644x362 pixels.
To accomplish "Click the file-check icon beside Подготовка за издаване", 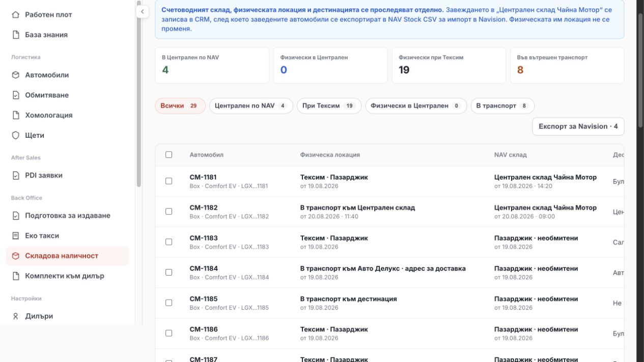I will (16, 216).
